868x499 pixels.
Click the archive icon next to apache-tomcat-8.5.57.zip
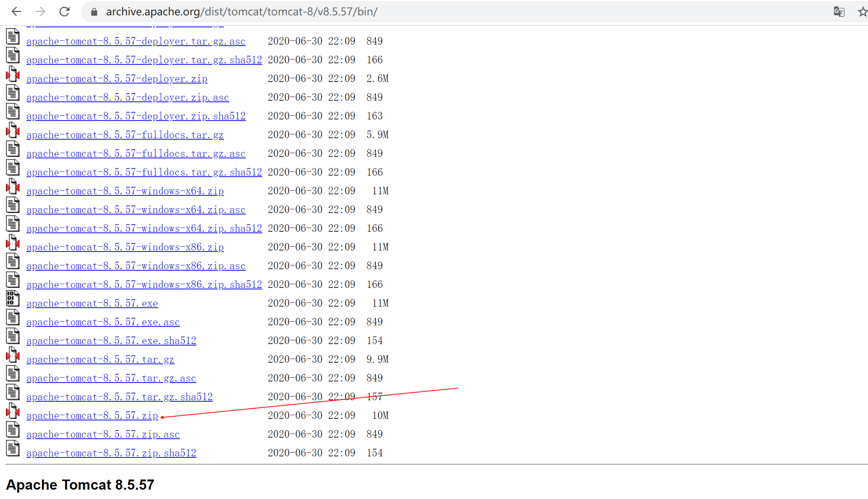13,411
